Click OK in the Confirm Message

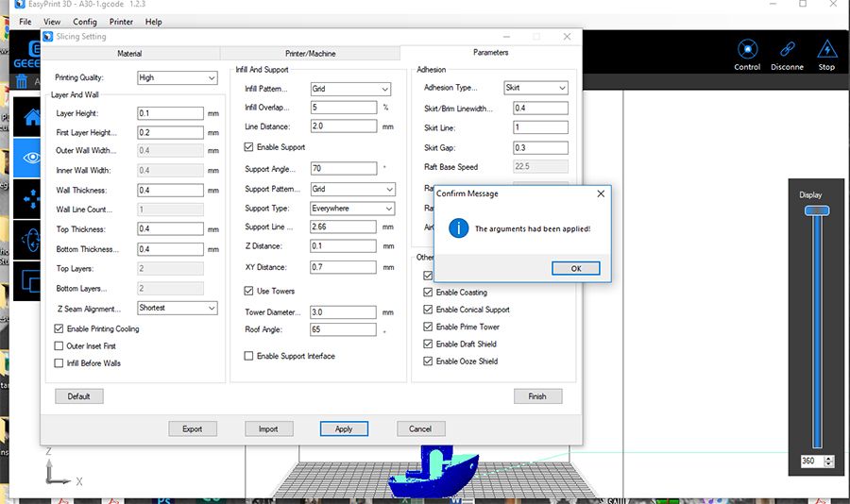coord(576,268)
